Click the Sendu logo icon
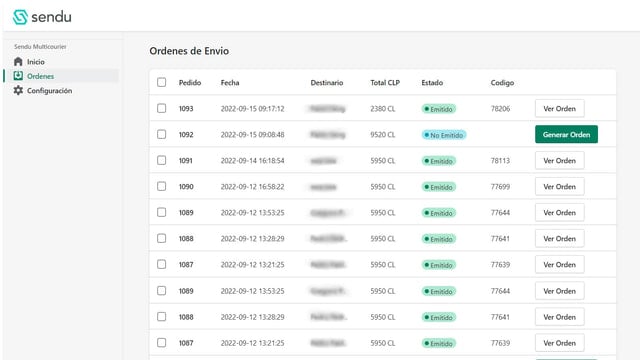640x360 pixels. pos(20,17)
